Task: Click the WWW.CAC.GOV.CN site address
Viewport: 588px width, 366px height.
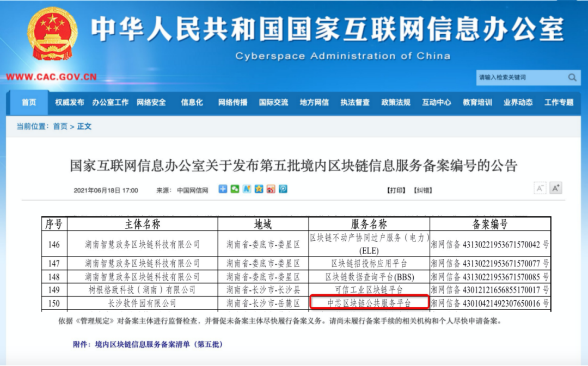Action: pos(51,77)
